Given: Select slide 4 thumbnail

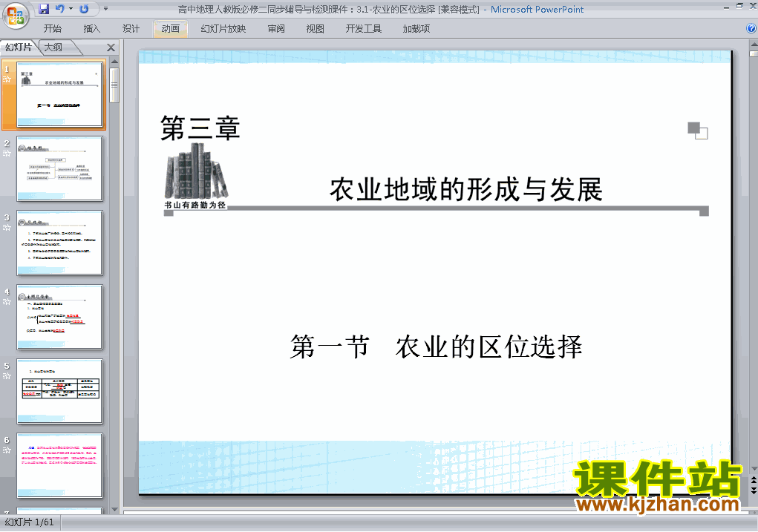Looking at the screenshot, I should pyautogui.click(x=59, y=317).
